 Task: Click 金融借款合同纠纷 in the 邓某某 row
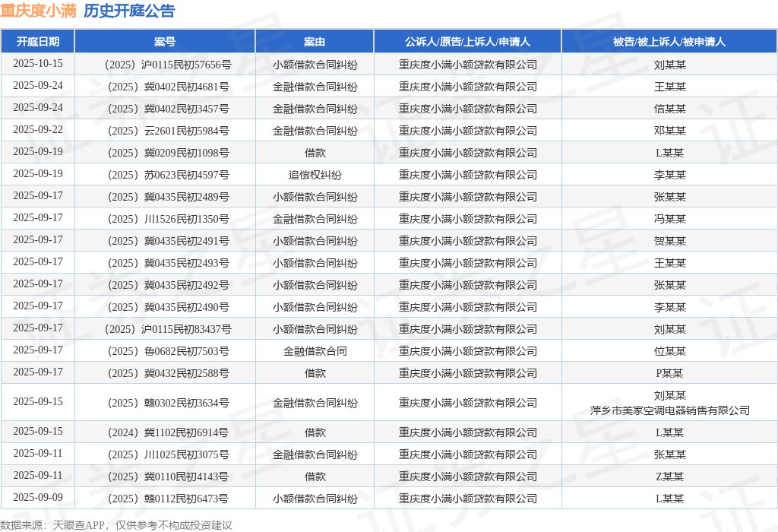(x=315, y=131)
